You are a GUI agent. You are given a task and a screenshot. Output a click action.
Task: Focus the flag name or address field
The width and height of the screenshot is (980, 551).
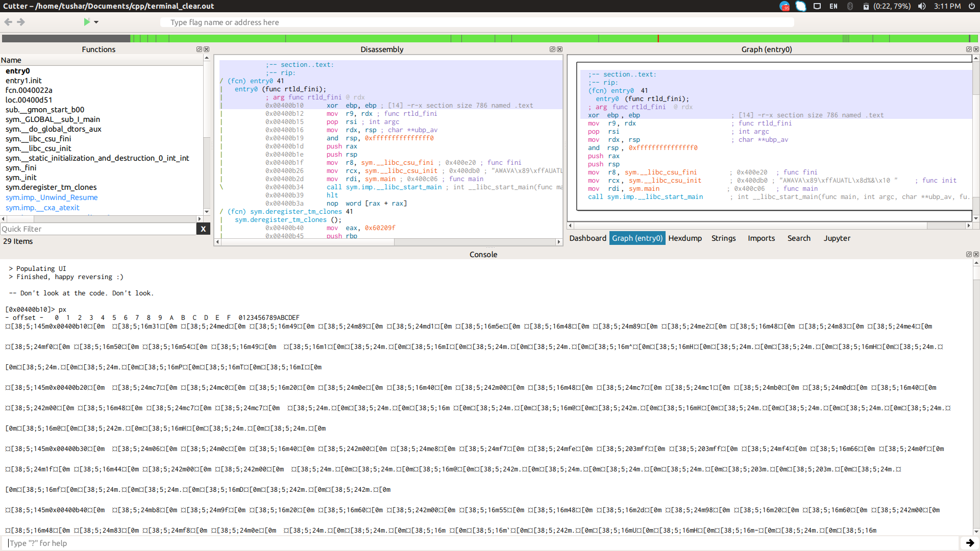coord(477,22)
